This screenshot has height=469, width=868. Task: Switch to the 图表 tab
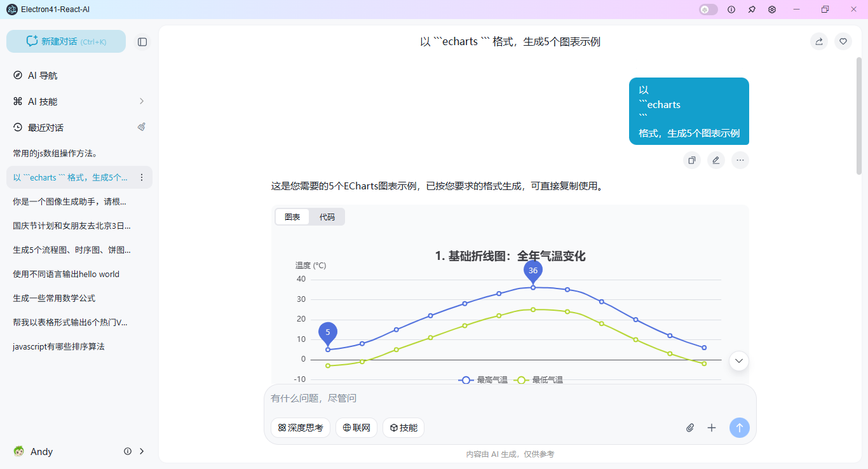tap(292, 217)
